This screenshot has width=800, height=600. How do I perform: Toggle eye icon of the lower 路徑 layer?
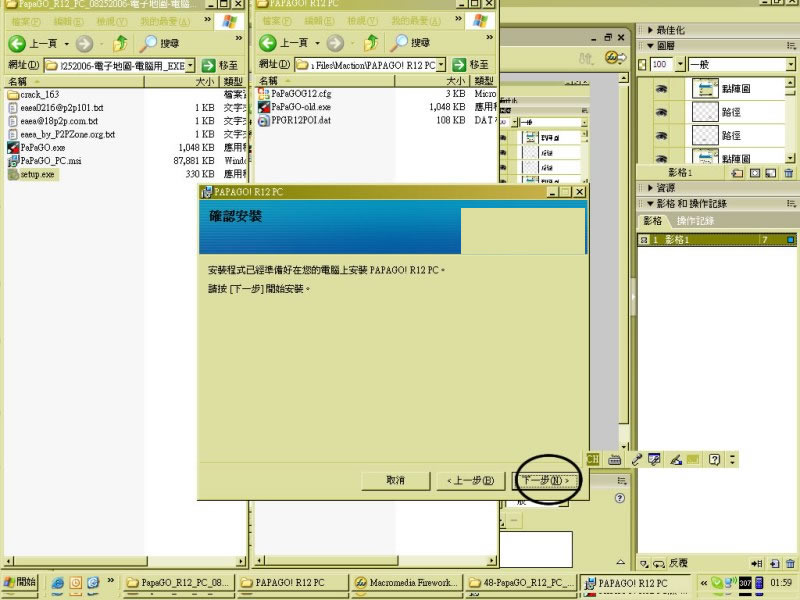662,136
